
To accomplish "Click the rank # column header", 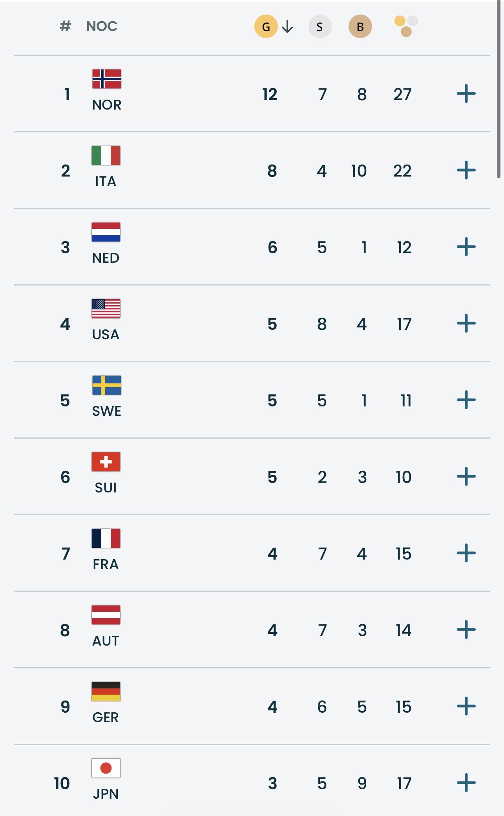I will pos(65,26).
